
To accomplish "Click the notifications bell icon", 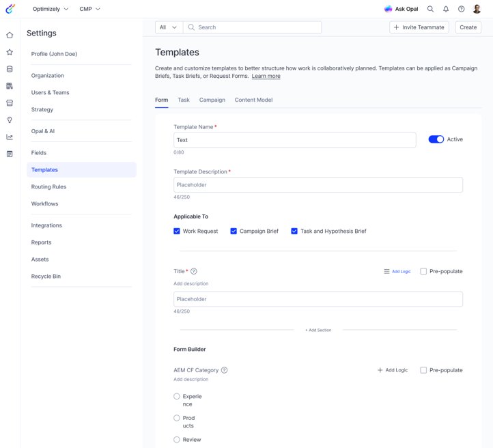I will pos(446,9).
